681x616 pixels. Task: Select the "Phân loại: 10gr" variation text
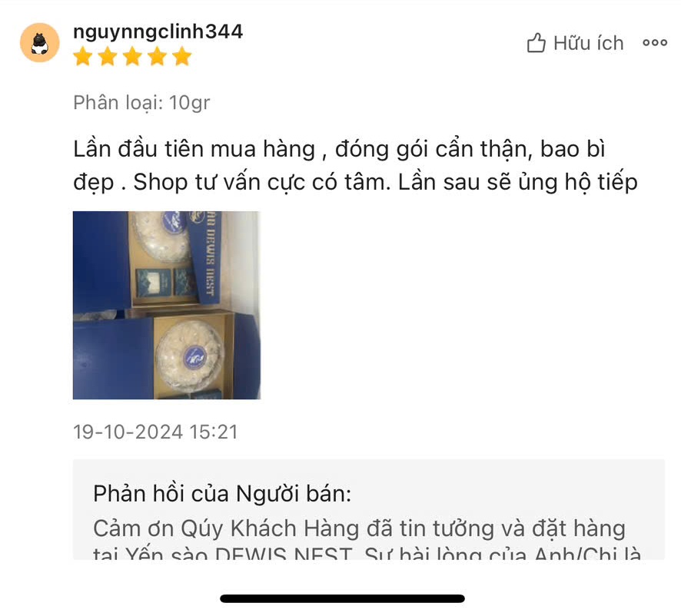(141, 104)
